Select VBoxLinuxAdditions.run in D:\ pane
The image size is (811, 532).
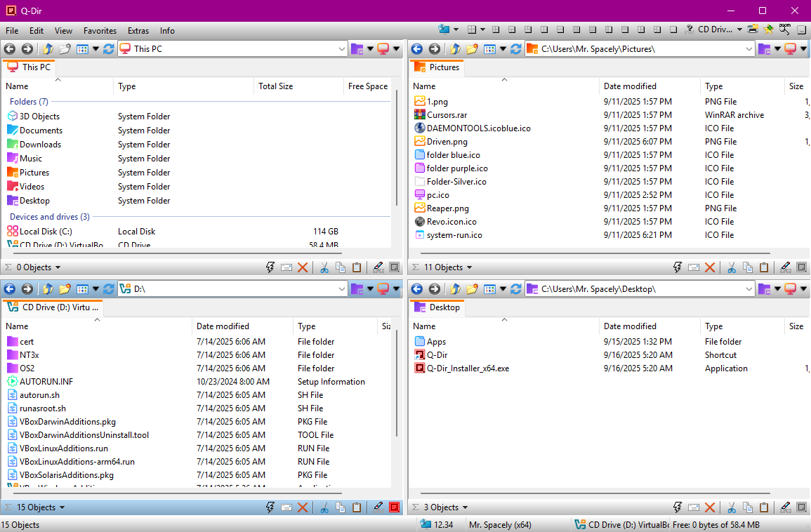pyautogui.click(x=64, y=448)
